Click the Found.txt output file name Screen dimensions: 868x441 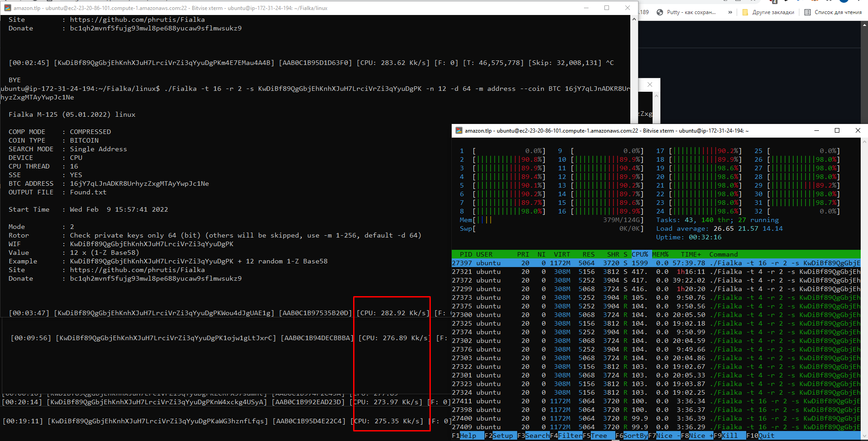(88, 192)
